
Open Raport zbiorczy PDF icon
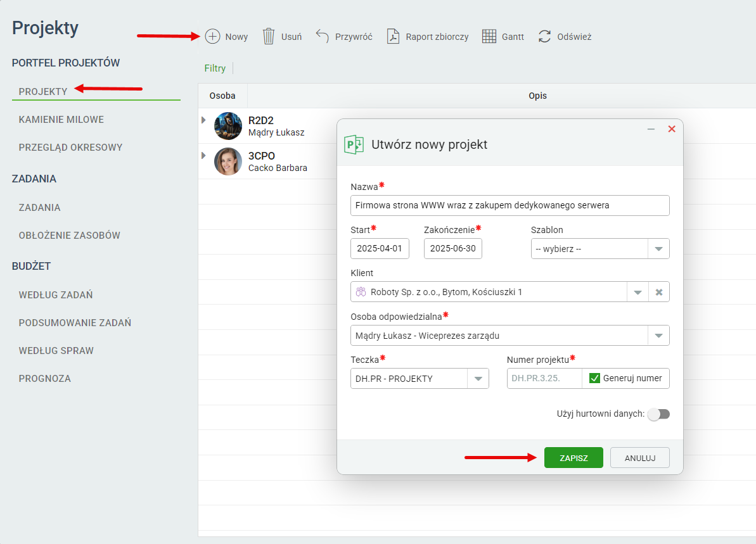point(393,37)
